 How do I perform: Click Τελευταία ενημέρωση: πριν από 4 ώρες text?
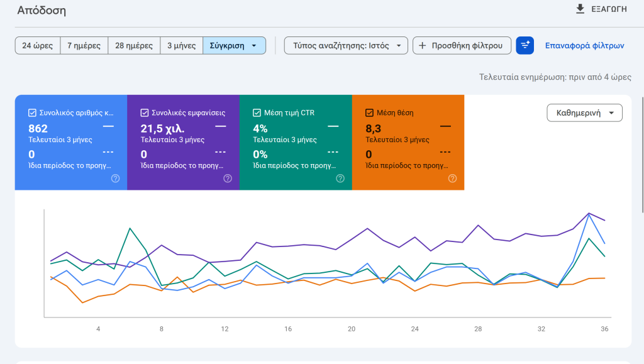555,77
